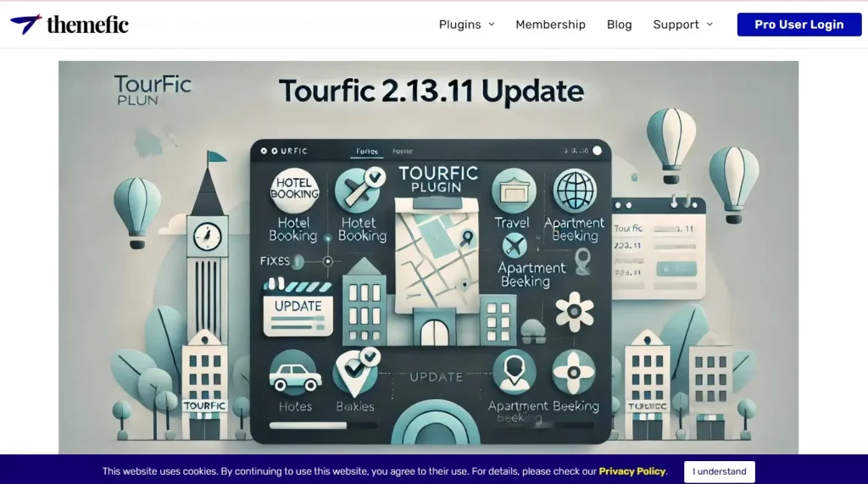Open the Support menu
Viewport: 868px width, 484px height.
click(x=676, y=25)
